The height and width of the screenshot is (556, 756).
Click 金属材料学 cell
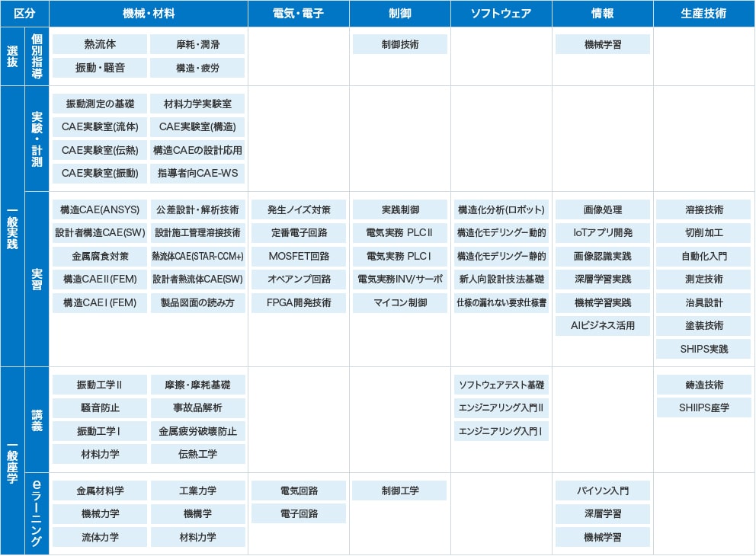(x=100, y=490)
